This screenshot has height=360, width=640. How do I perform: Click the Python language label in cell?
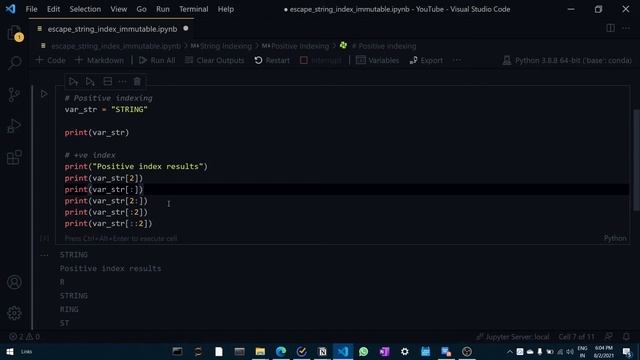click(615, 238)
